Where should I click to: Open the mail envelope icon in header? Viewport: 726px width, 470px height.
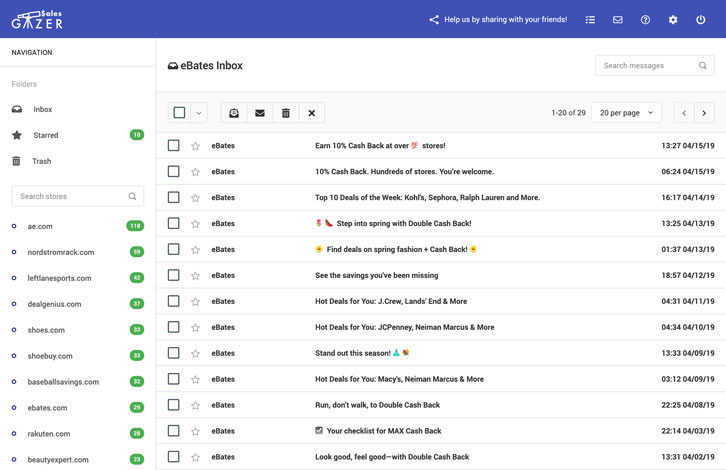618,19
